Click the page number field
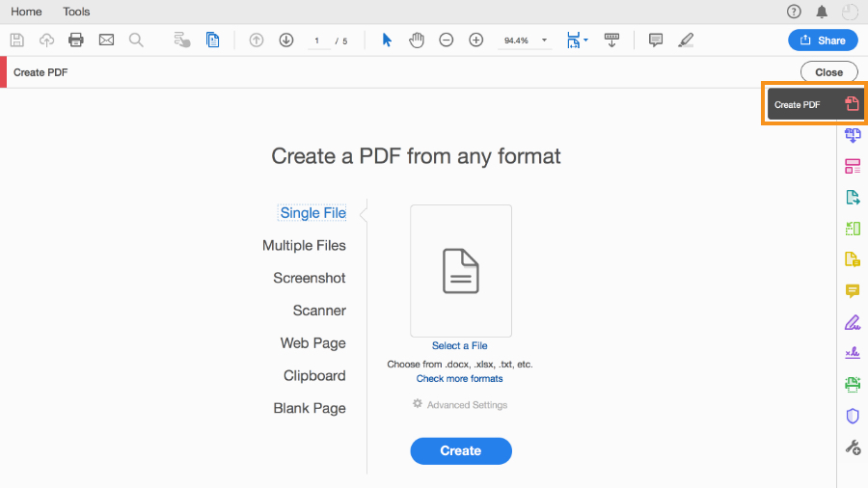Screen dimensions: 868x488 point(317,41)
